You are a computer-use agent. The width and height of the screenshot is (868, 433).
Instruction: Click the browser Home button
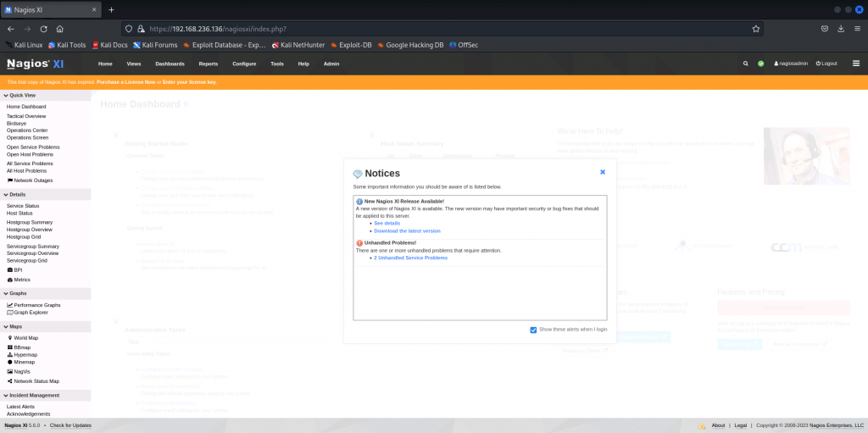pos(60,29)
